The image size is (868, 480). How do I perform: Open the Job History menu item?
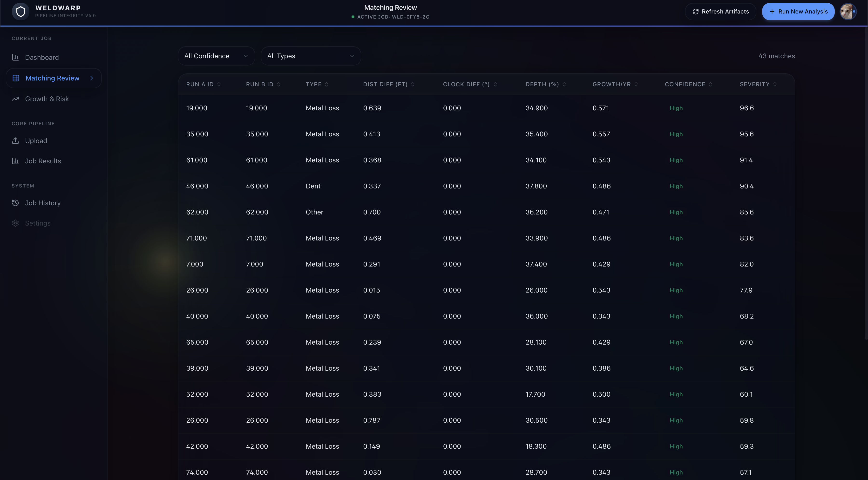[43, 203]
